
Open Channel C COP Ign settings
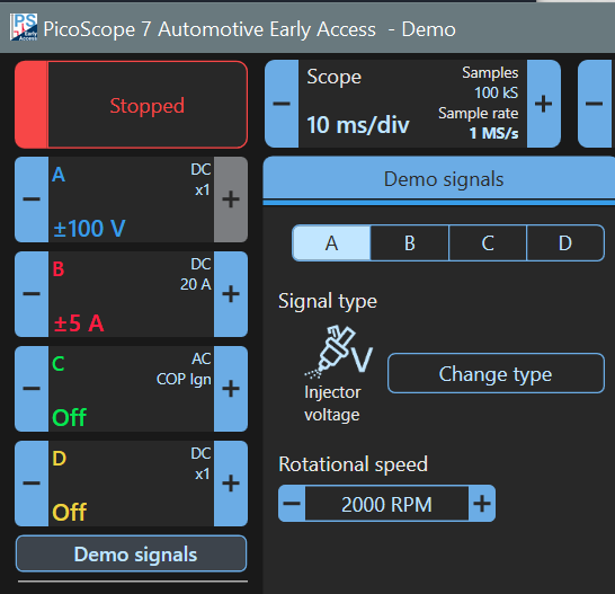131,389
